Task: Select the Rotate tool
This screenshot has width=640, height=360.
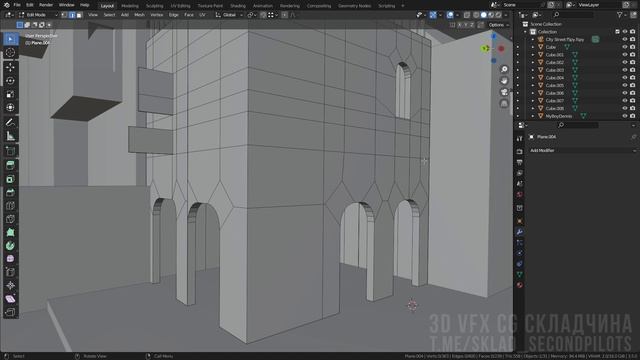Action: point(10,80)
